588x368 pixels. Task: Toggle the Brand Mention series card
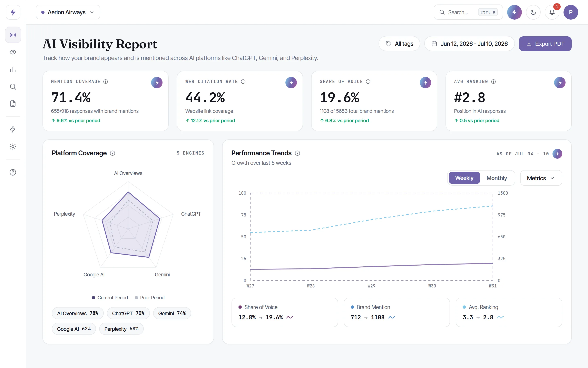coord(397,312)
